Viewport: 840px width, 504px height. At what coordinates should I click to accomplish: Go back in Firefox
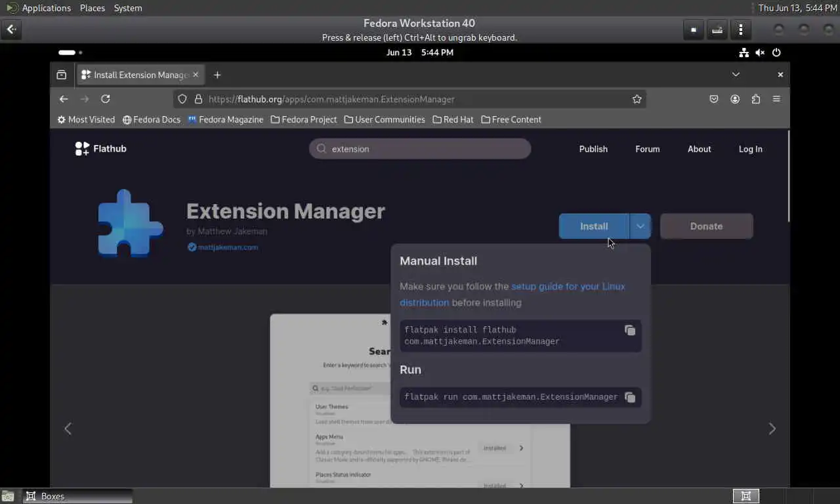64,99
